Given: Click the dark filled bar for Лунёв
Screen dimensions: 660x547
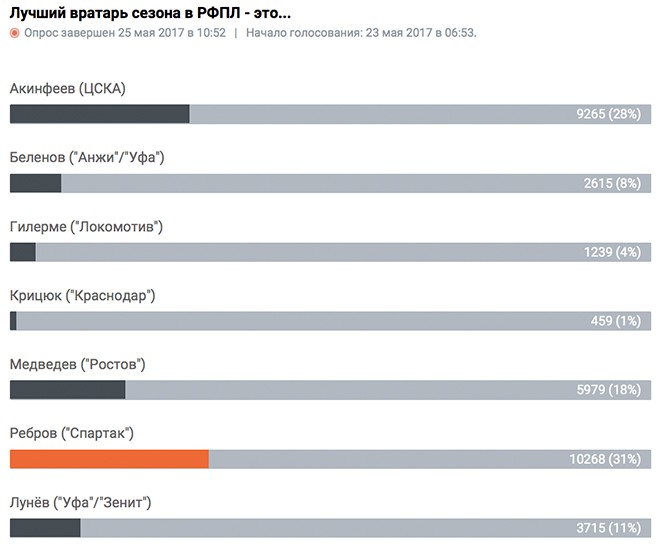Looking at the screenshot, I should [45, 528].
